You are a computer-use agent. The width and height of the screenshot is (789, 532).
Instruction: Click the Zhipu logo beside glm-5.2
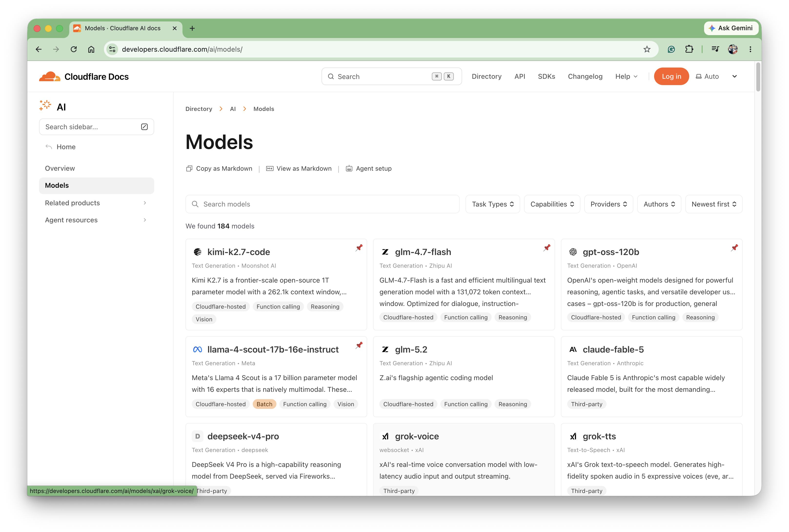pyautogui.click(x=385, y=349)
